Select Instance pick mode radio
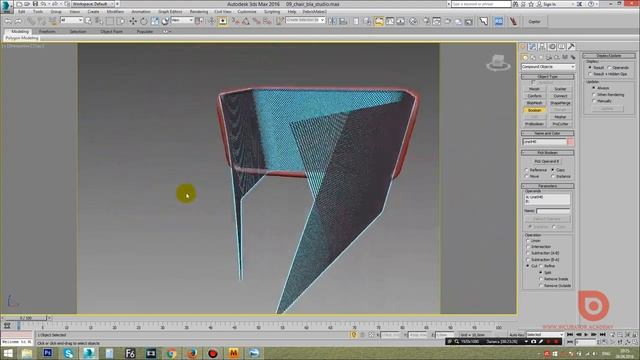This screenshot has height=360, width=640. [x=553, y=176]
